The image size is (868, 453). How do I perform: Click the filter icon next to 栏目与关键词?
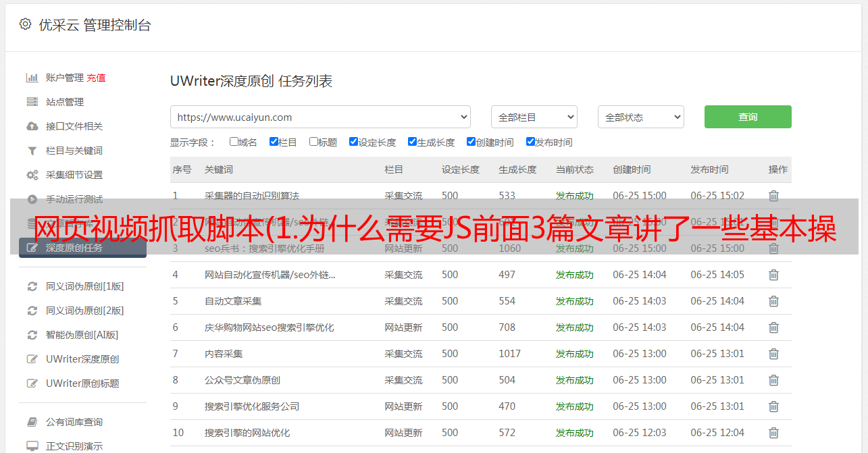point(32,151)
